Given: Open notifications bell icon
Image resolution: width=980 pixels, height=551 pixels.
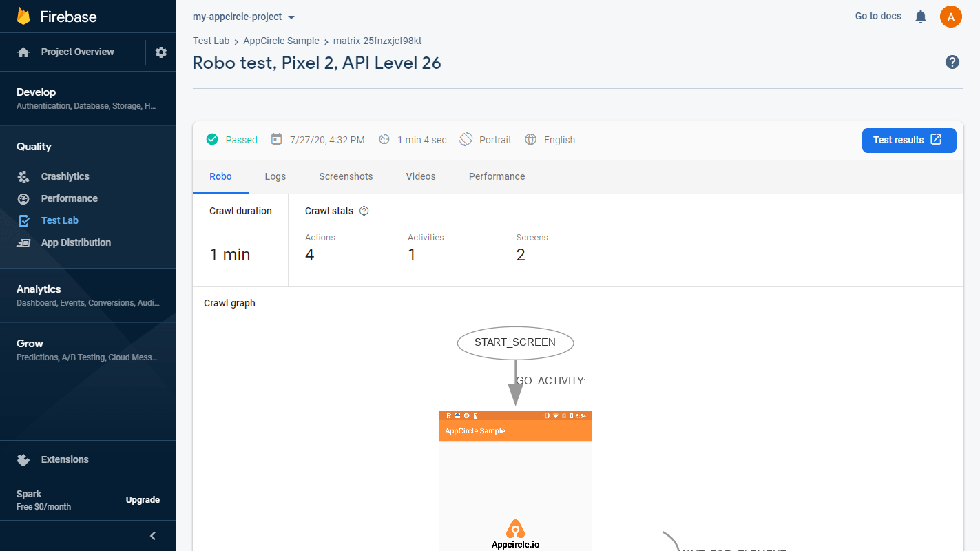Looking at the screenshot, I should point(921,17).
